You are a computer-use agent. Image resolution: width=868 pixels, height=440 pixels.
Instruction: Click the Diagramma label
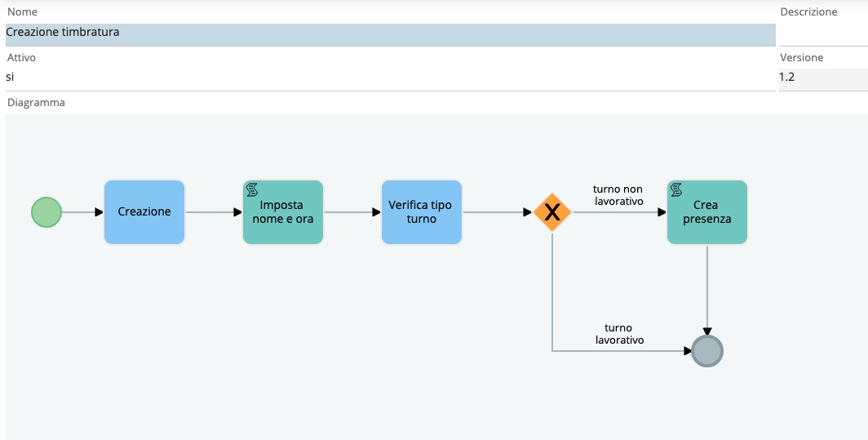36,103
